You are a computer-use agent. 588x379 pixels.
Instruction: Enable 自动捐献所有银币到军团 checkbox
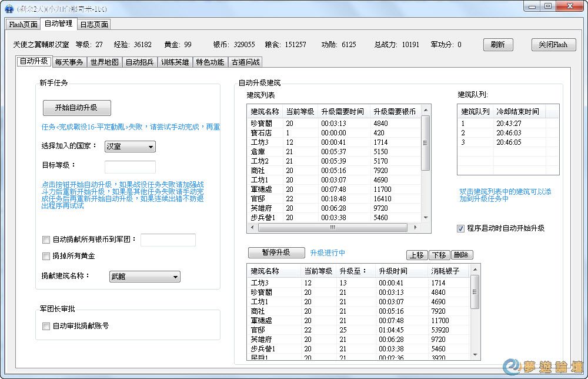pos(46,240)
